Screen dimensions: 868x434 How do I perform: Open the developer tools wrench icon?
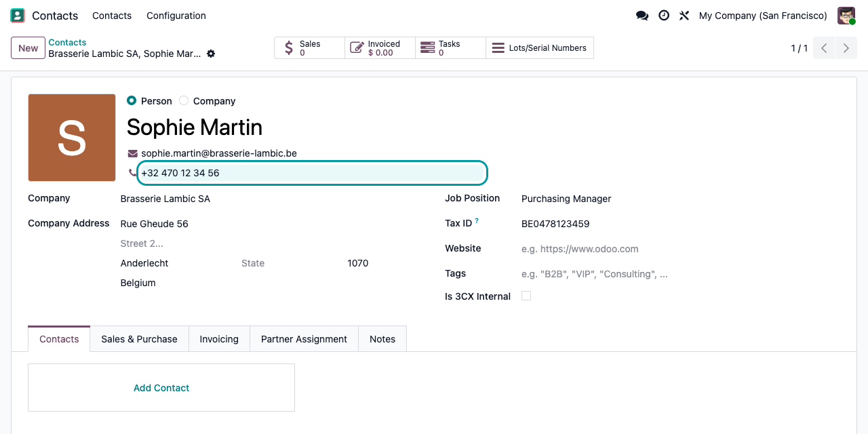click(684, 16)
